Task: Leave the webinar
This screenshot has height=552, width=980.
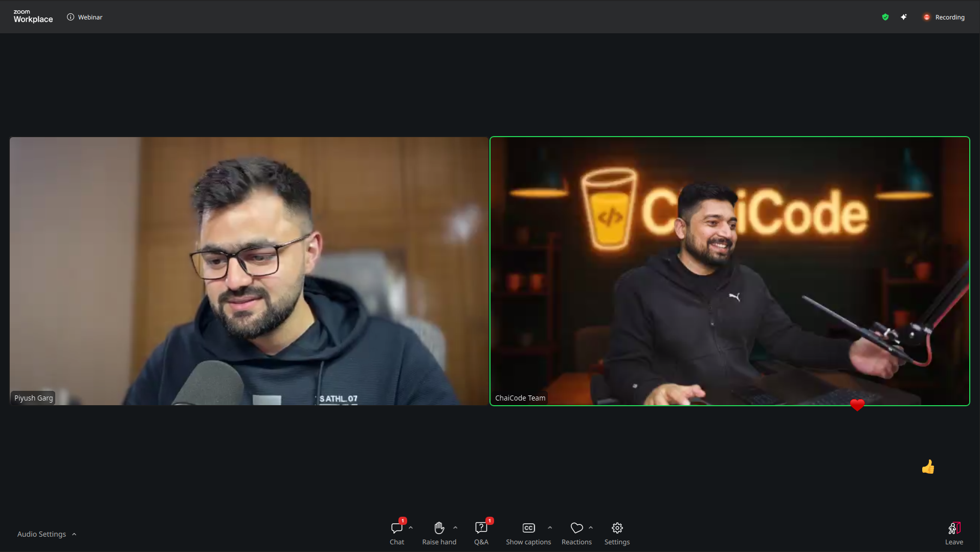Action: (x=954, y=533)
